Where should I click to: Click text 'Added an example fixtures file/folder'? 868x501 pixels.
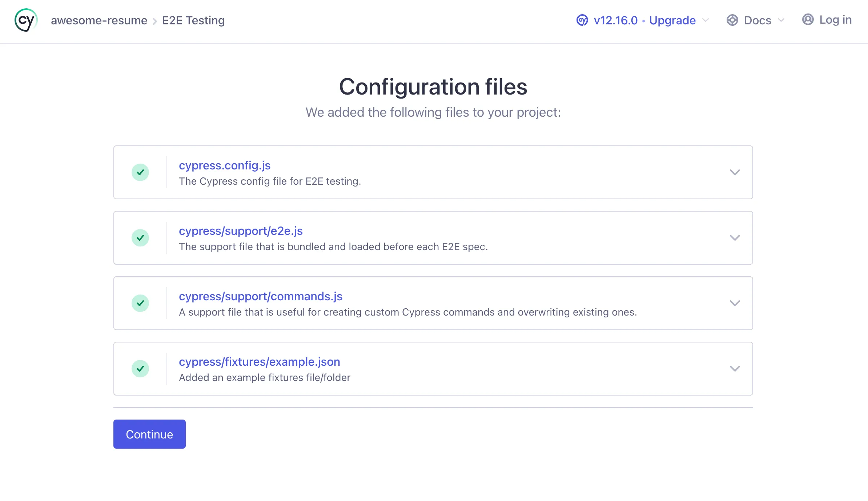point(265,377)
